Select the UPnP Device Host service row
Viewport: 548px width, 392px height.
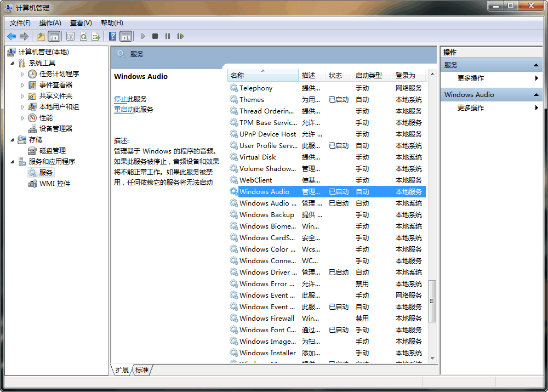(327, 134)
